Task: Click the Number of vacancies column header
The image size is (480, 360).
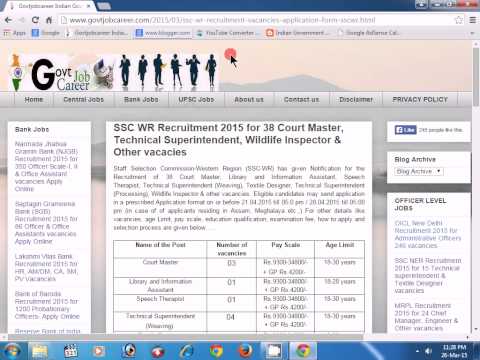Action: 232,249
